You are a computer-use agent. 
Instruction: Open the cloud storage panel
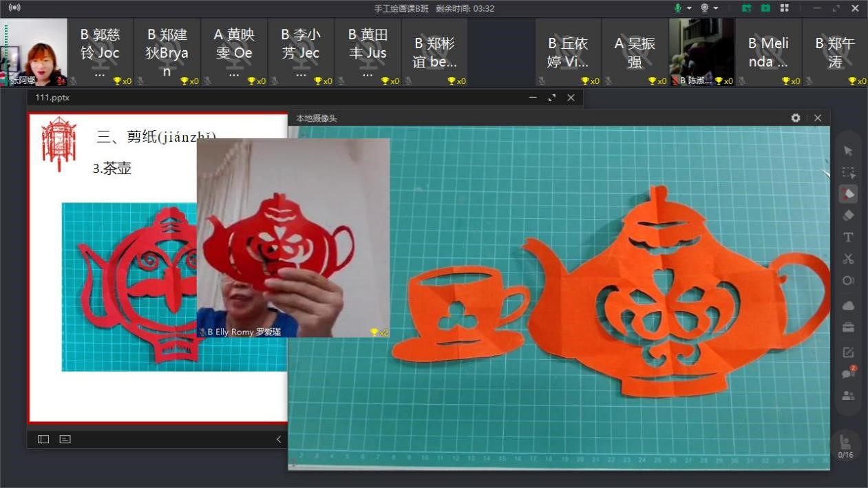click(x=848, y=306)
